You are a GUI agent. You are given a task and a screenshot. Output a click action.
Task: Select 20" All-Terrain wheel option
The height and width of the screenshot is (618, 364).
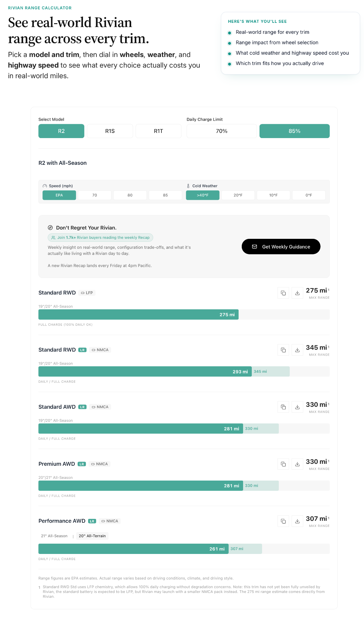(92, 536)
